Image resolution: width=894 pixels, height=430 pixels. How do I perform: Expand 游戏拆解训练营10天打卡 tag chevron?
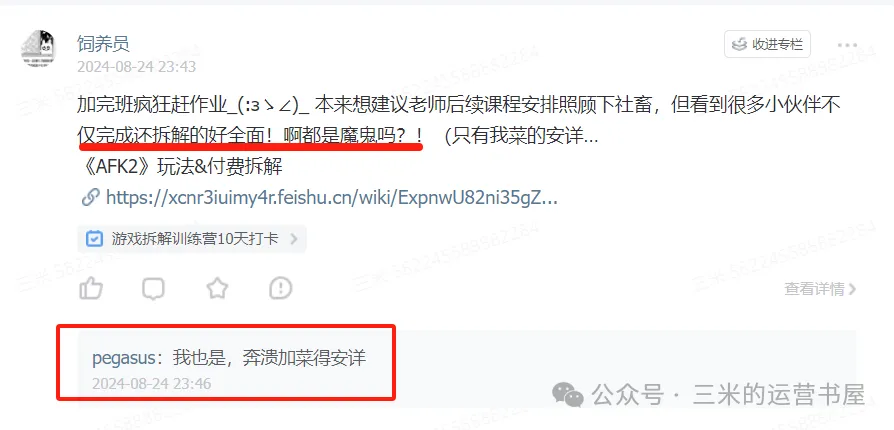pyautogui.click(x=294, y=239)
